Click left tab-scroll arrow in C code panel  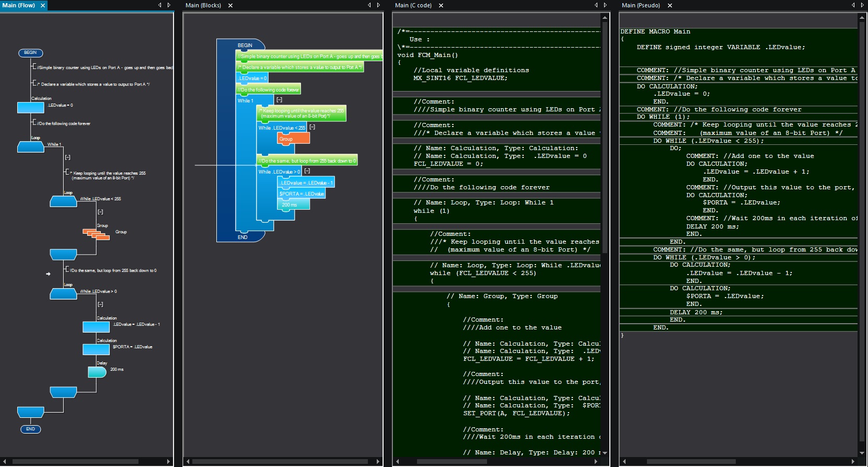click(x=596, y=5)
